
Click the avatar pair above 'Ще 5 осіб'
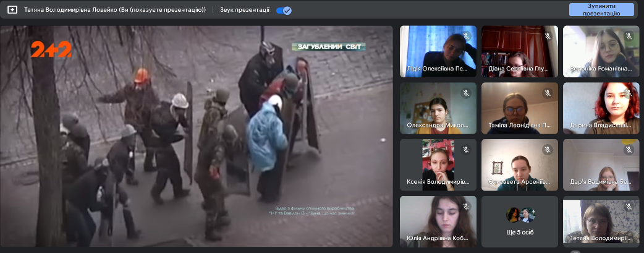(520, 215)
